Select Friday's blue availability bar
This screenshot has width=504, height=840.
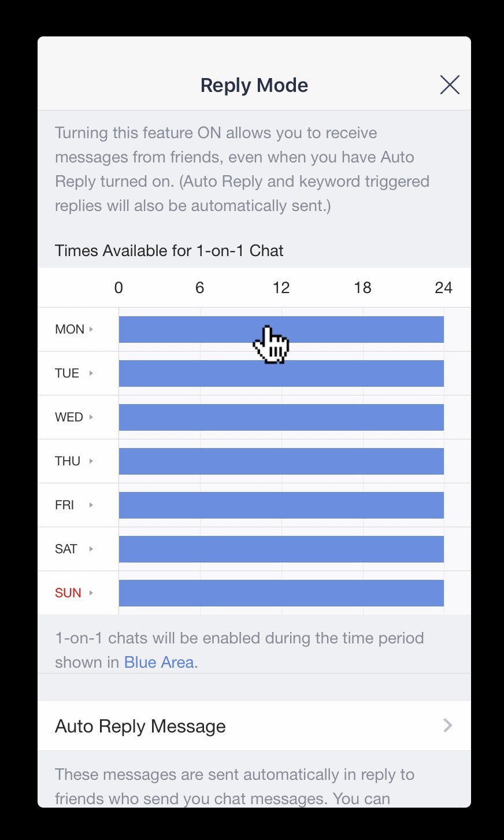click(x=281, y=505)
